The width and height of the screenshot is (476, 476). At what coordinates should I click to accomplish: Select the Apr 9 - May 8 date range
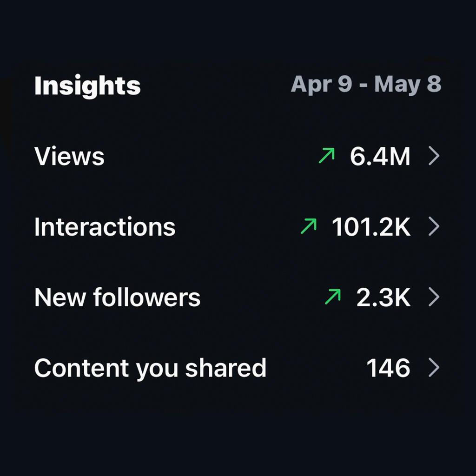click(x=366, y=85)
